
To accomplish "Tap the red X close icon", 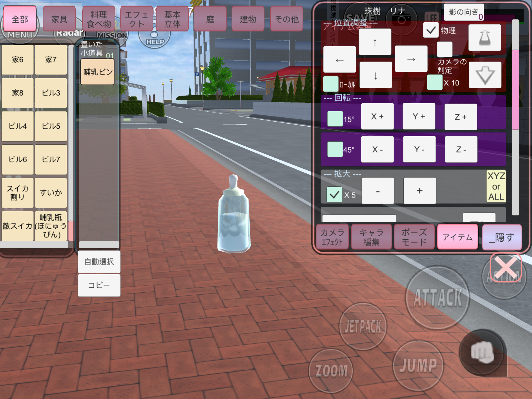I will (506, 268).
